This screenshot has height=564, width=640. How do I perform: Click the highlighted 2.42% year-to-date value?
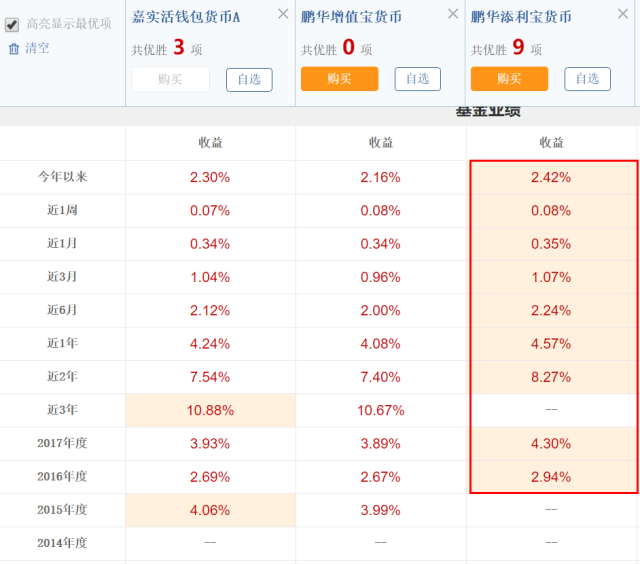coord(551,178)
